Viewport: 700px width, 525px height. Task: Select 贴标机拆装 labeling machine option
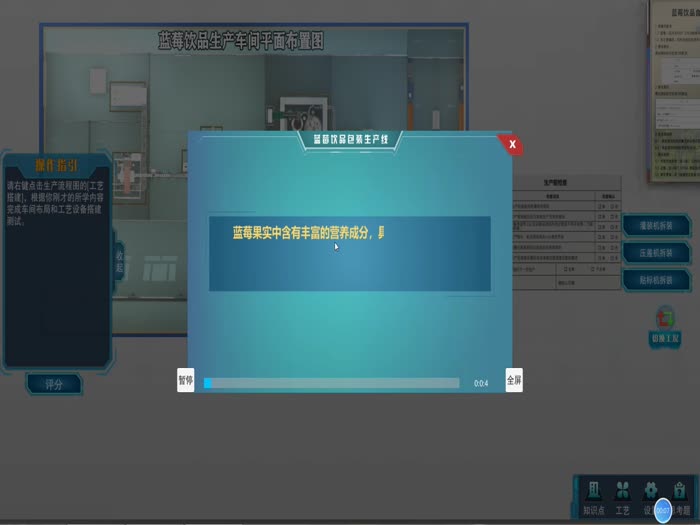(x=656, y=280)
